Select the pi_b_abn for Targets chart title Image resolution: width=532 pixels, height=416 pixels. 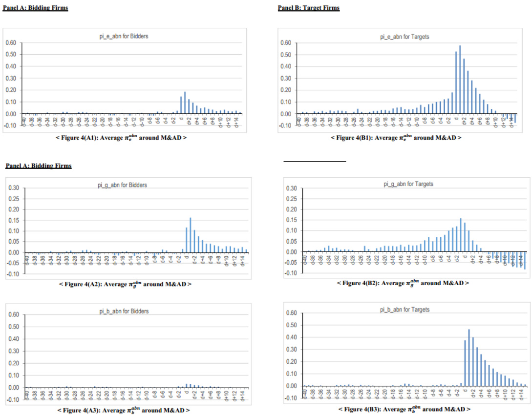pos(404,310)
